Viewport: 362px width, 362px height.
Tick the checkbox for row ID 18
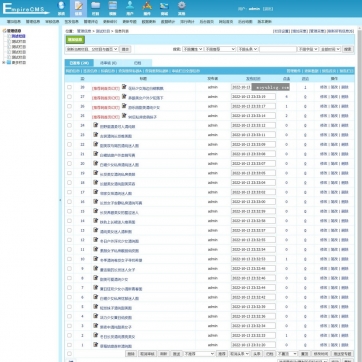pyautogui.click(x=69, y=183)
